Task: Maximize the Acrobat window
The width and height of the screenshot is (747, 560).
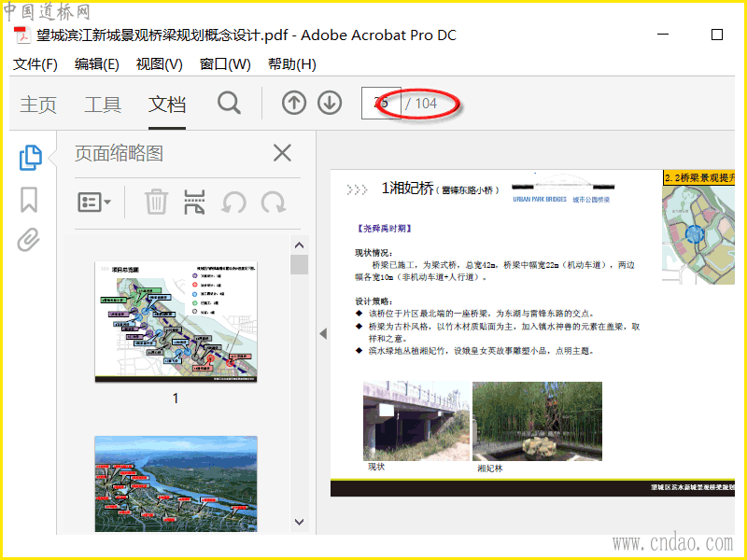Action: point(716,35)
